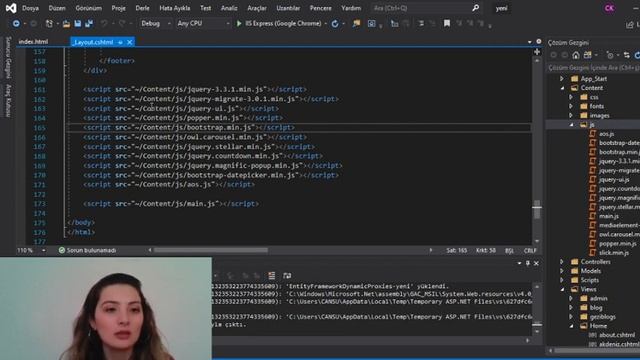Click the Solution Explorer refresh icon
640x360 pixels.
click(x=637, y=55)
